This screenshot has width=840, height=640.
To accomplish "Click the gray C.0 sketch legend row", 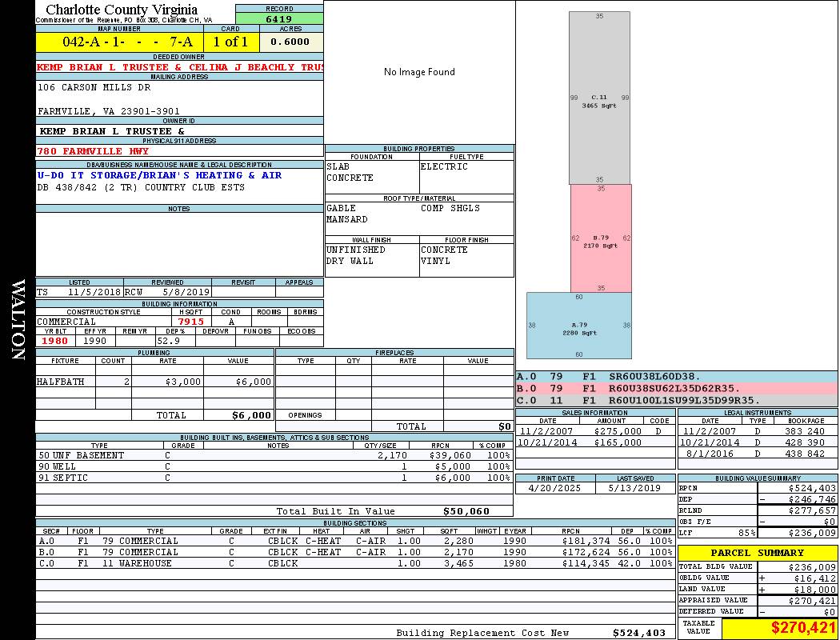I will click(x=676, y=400).
